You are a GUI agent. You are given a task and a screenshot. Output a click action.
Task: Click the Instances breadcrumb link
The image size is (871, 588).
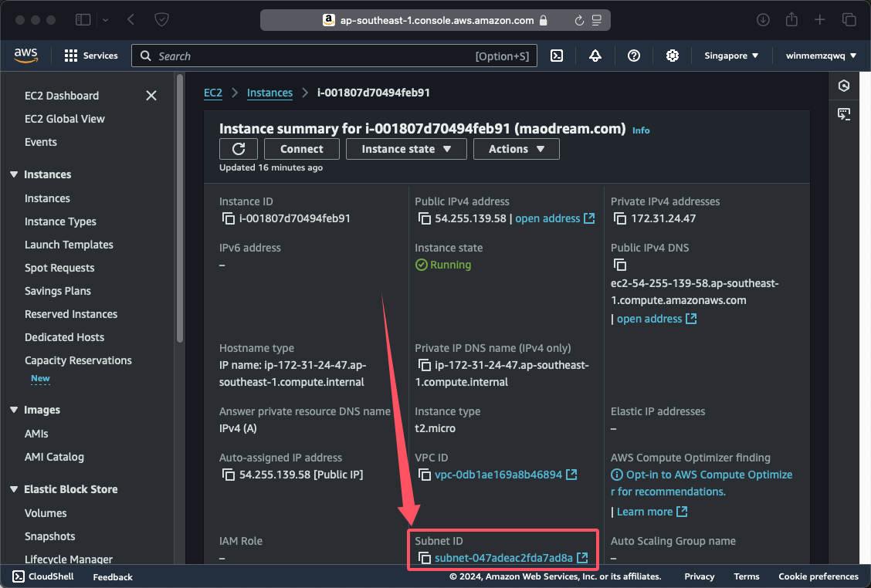coord(269,93)
